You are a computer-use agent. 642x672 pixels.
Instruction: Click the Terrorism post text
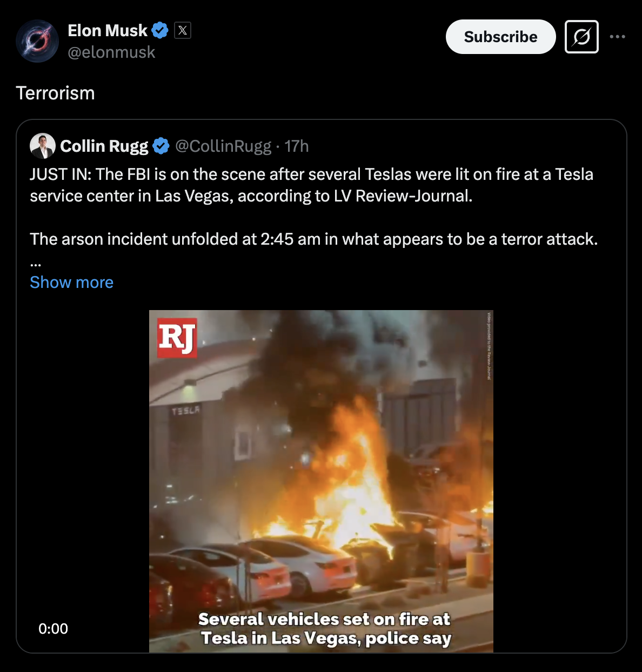(x=55, y=93)
